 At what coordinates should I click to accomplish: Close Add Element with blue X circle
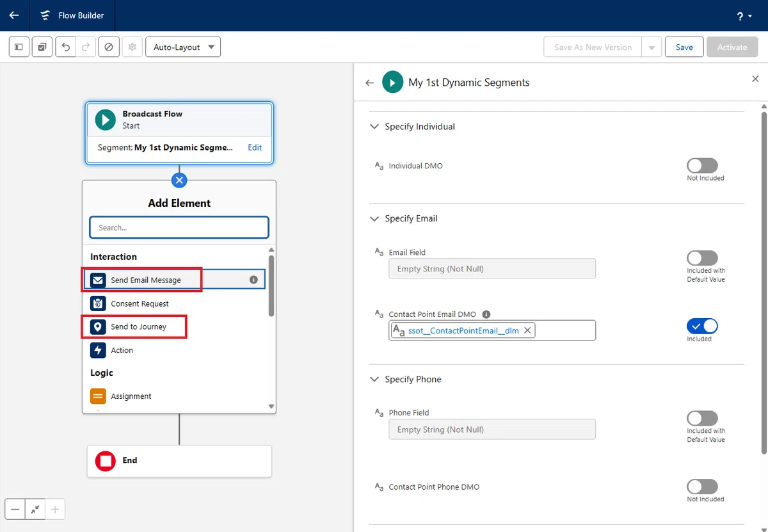pos(179,181)
